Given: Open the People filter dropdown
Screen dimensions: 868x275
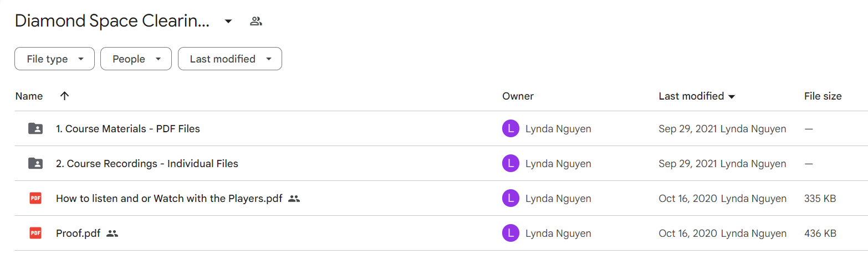Looking at the screenshot, I should point(136,59).
